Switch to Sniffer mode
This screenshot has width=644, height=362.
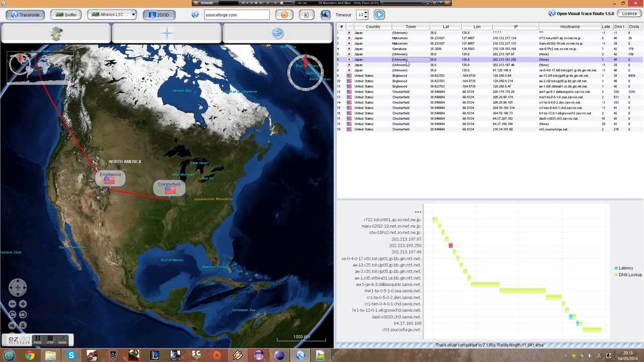click(66, 15)
